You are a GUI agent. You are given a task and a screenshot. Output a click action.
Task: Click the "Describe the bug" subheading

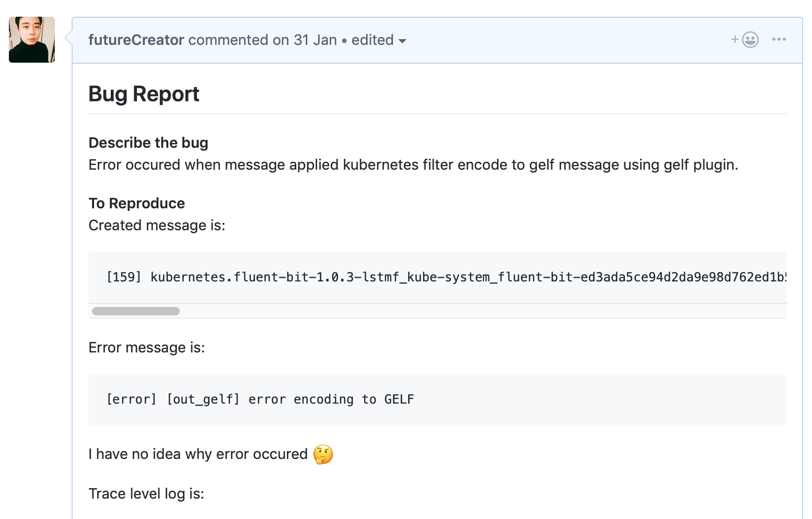(148, 143)
